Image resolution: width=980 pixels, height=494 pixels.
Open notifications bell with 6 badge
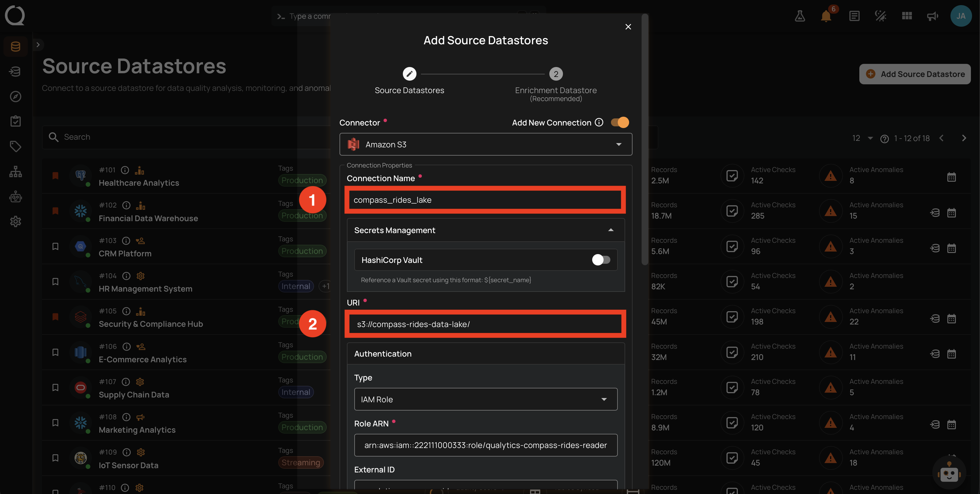click(826, 16)
